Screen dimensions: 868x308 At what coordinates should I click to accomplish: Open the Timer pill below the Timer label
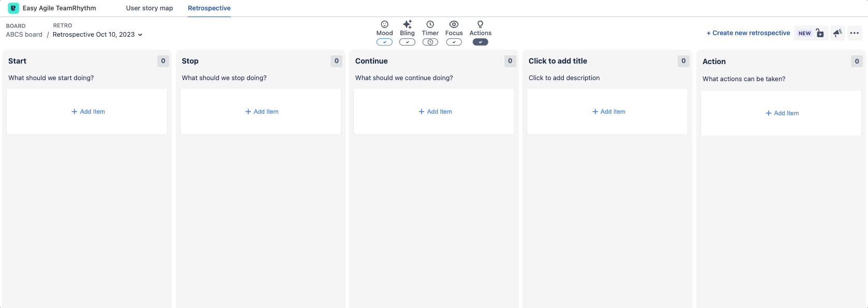[x=430, y=42]
